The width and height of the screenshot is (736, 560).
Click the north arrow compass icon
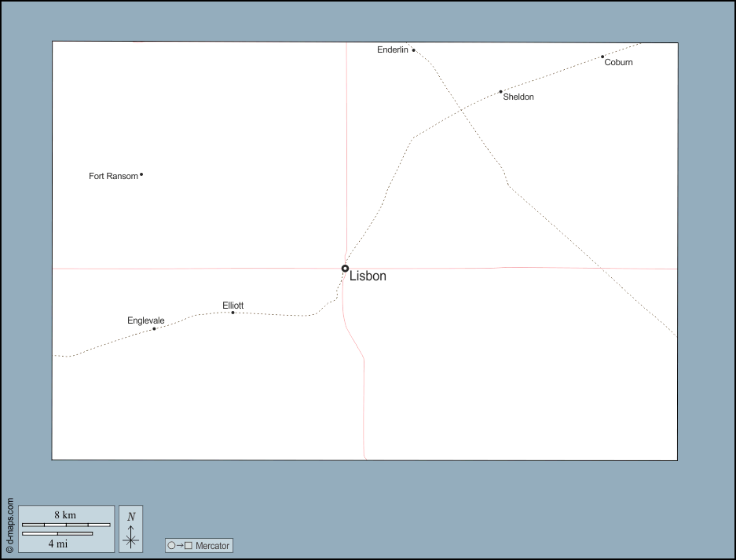pyautogui.click(x=130, y=529)
